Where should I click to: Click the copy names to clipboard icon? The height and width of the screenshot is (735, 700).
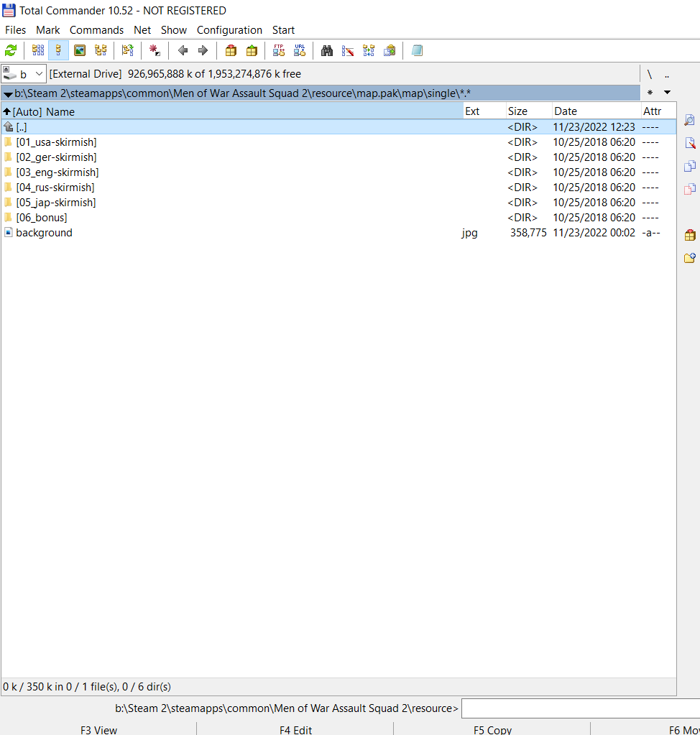pyautogui.click(x=389, y=50)
